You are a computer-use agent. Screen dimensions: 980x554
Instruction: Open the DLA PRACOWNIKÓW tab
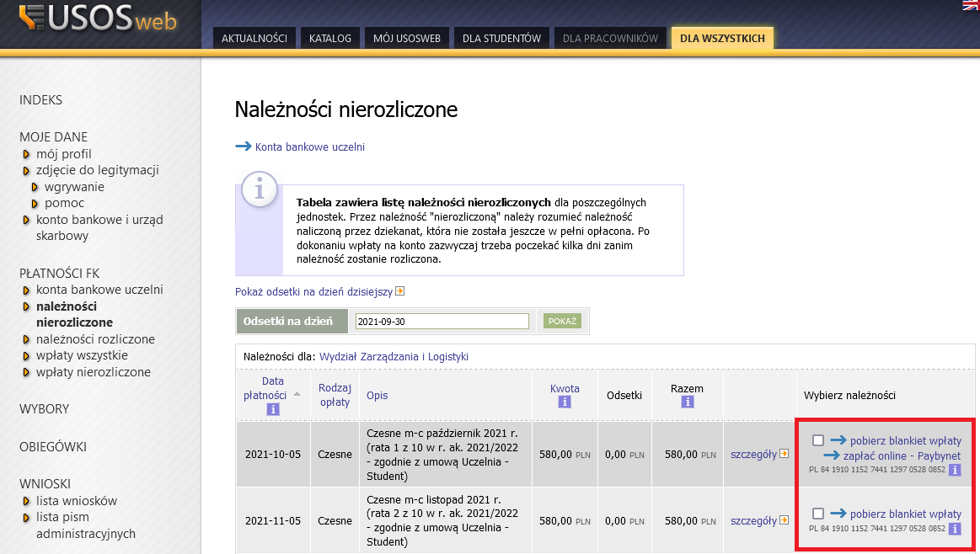[x=611, y=38]
